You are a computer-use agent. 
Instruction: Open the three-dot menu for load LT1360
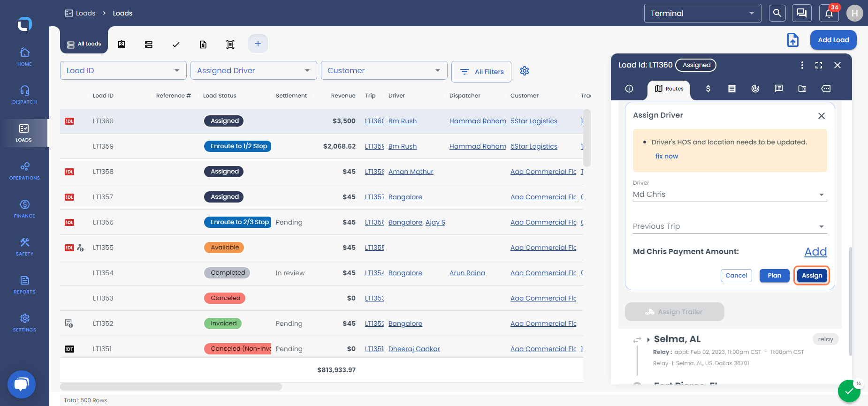coord(802,65)
